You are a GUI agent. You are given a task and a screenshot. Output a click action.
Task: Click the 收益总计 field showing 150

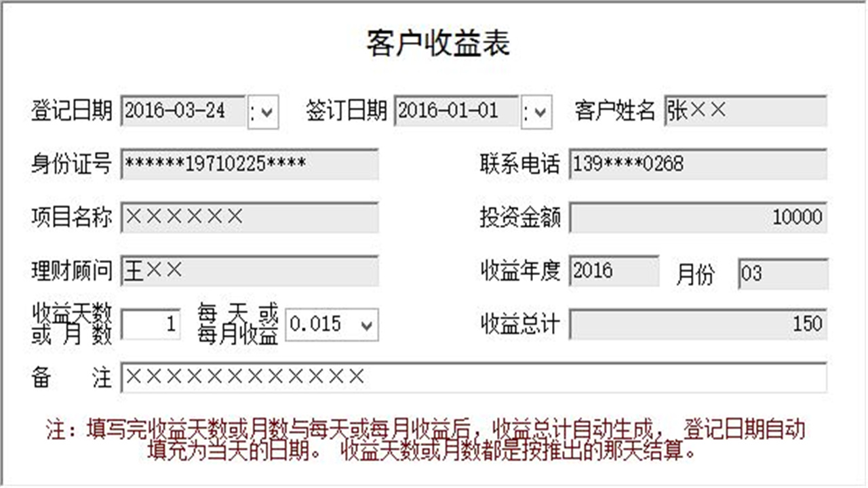click(698, 323)
